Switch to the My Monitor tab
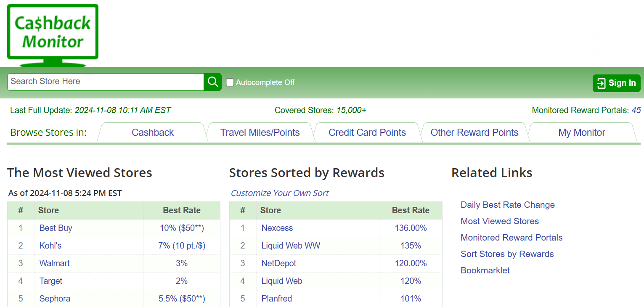This screenshot has height=307, width=644. point(582,132)
